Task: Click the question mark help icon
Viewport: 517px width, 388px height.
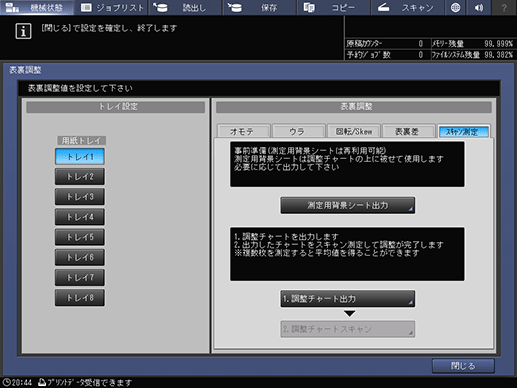Action: coord(504,7)
